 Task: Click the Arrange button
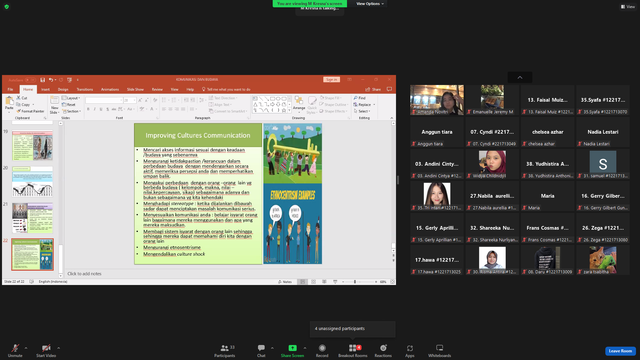tap(299, 104)
